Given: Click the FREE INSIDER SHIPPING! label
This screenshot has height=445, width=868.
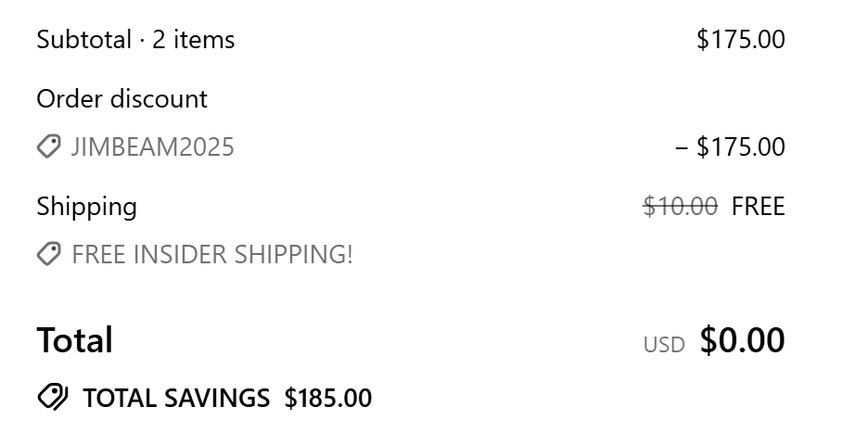Looking at the screenshot, I should [212, 255].
